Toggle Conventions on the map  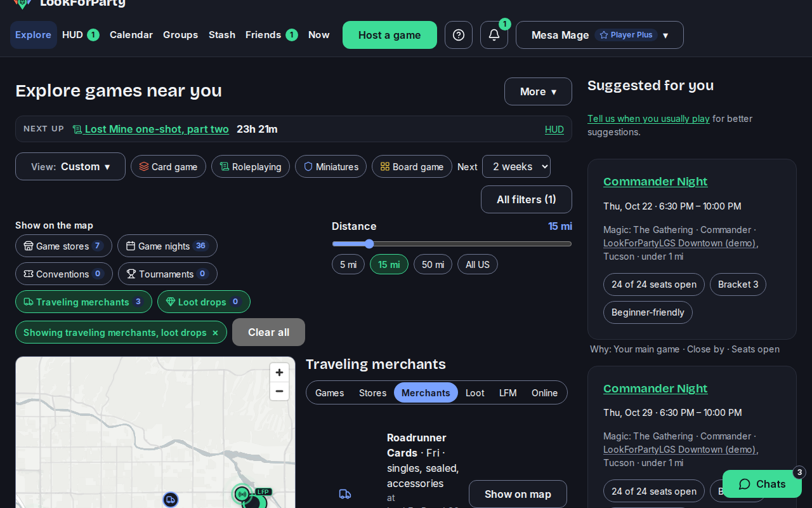pyautogui.click(x=64, y=274)
